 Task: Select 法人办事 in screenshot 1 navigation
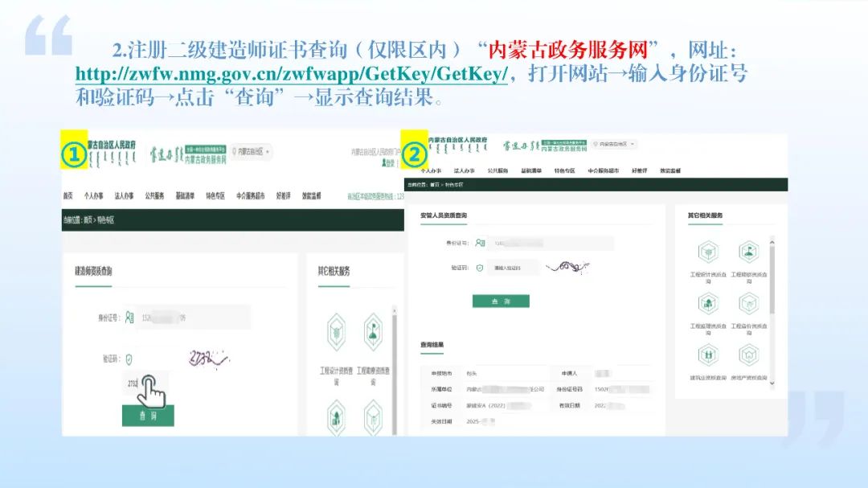coord(124,195)
